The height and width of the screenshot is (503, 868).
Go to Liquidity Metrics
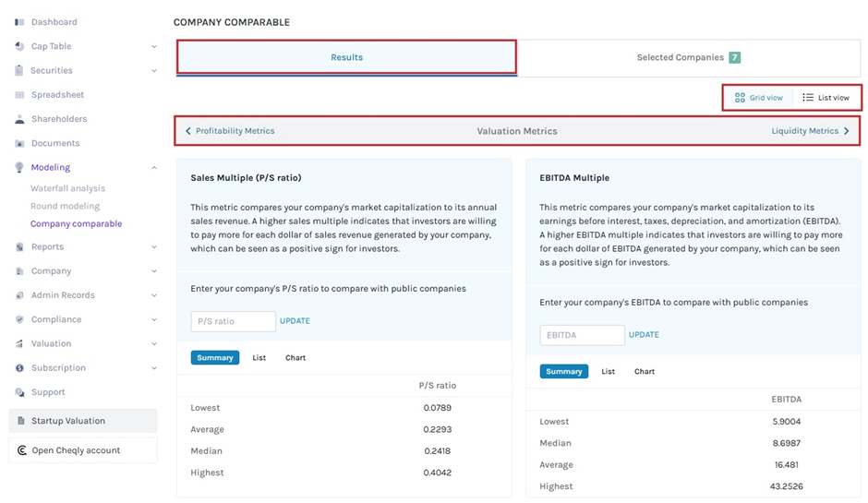805,131
